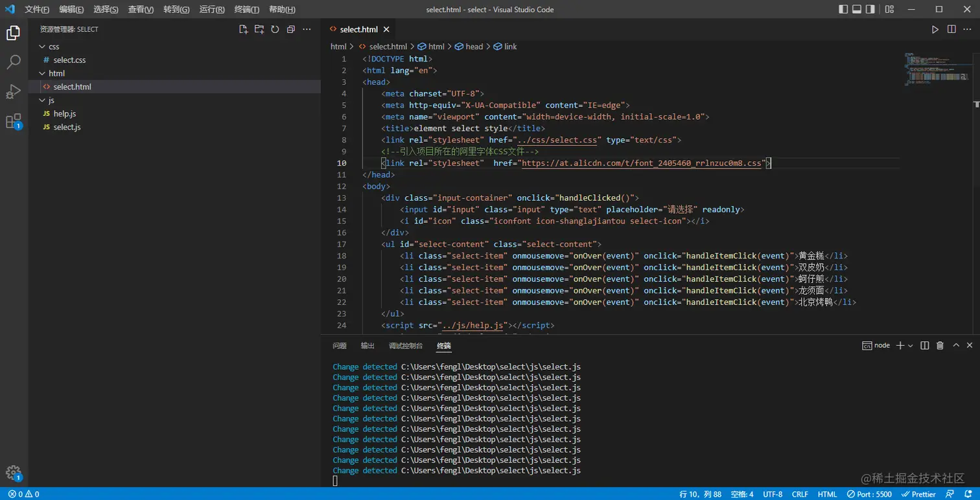Open the Manage gear icon

(x=14, y=472)
